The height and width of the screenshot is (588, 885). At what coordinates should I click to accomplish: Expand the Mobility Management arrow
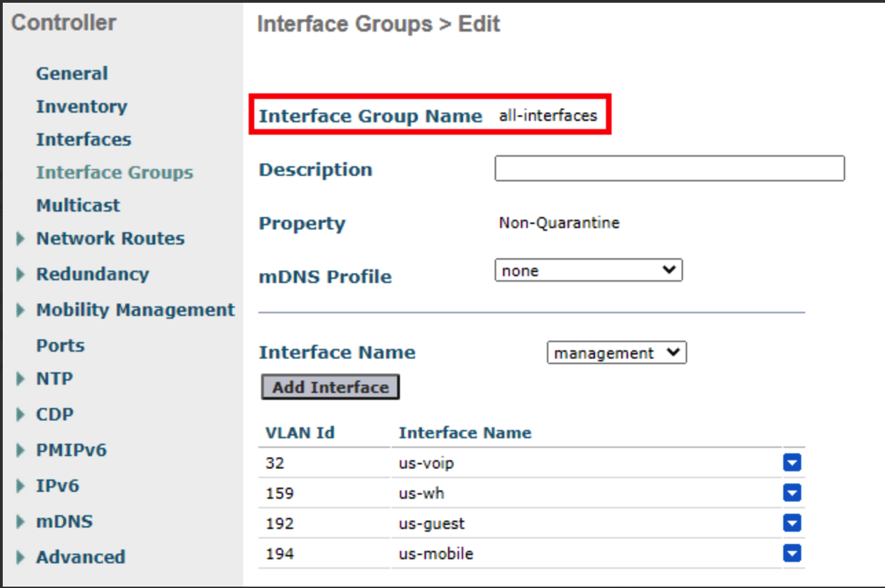[x=21, y=310]
